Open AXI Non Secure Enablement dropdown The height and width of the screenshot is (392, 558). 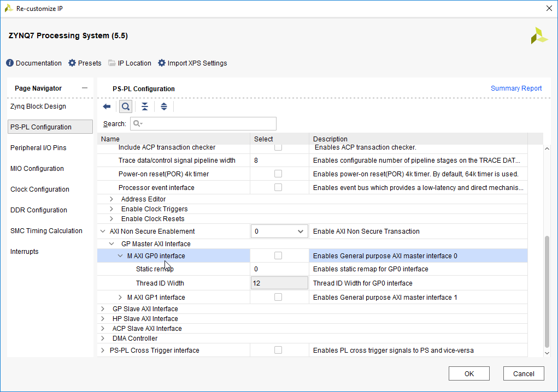coord(279,231)
